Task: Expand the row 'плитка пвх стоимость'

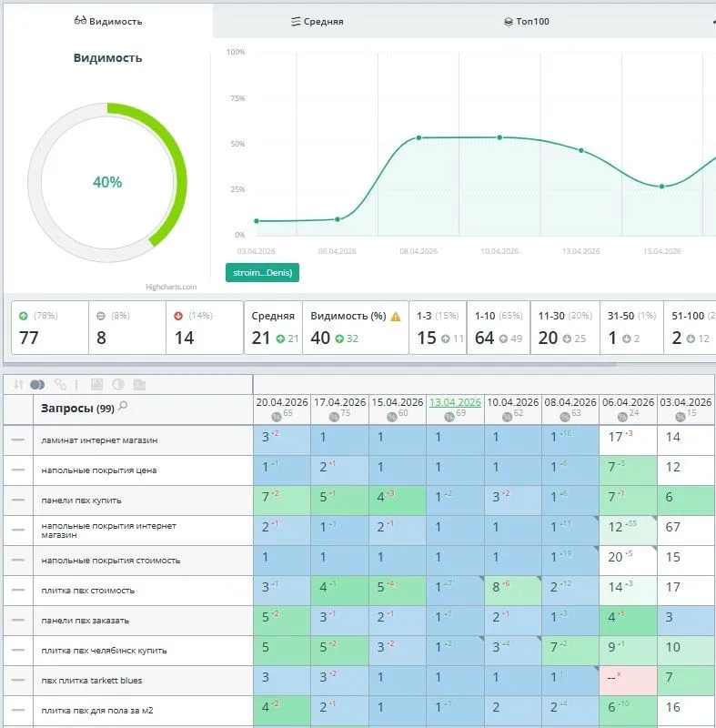Action: click(x=17, y=590)
